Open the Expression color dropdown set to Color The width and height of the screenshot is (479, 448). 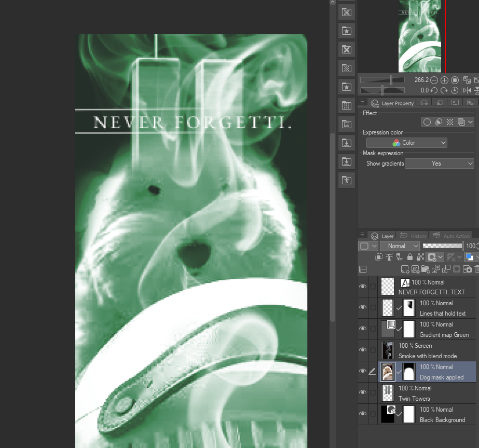[x=406, y=143]
